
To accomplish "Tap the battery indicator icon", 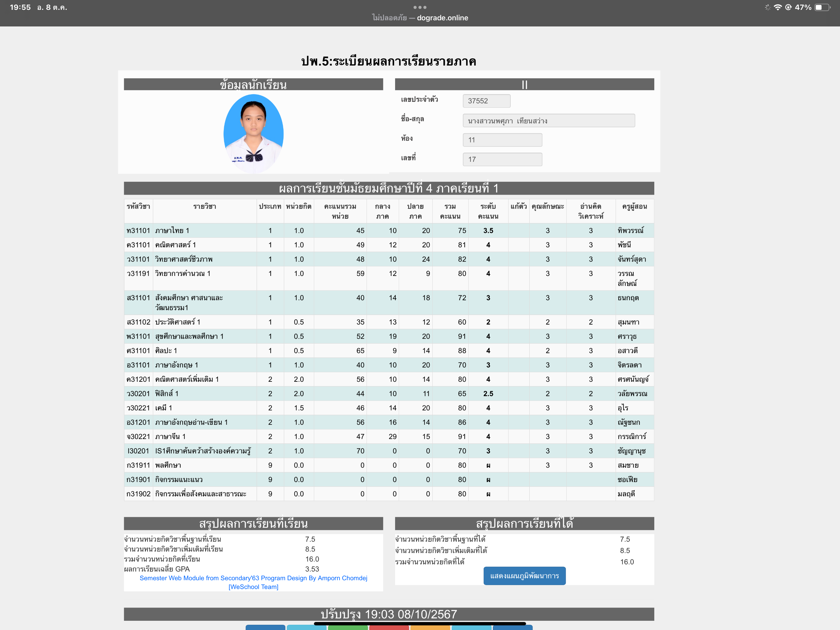I will [822, 7].
